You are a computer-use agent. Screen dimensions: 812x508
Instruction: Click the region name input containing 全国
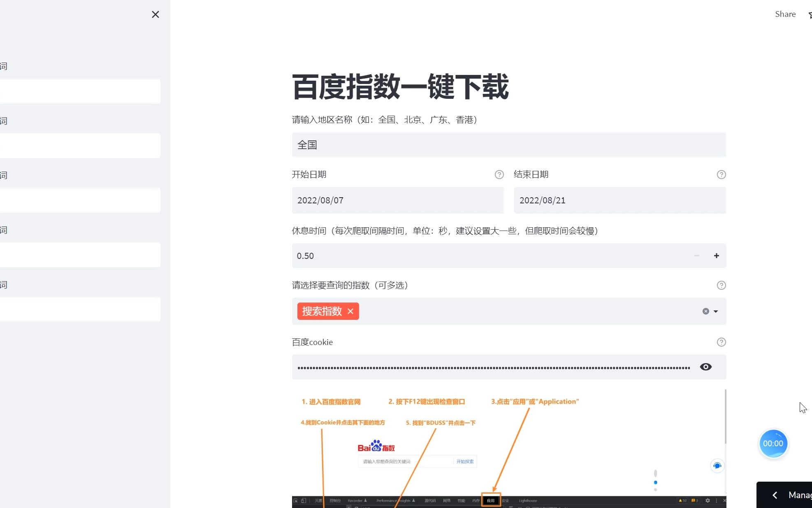(509, 144)
